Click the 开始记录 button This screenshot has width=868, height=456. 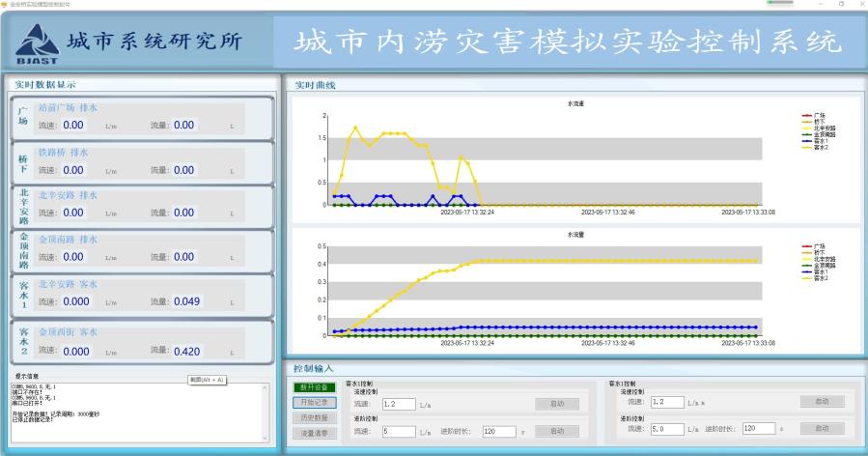click(x=316, y=402)
